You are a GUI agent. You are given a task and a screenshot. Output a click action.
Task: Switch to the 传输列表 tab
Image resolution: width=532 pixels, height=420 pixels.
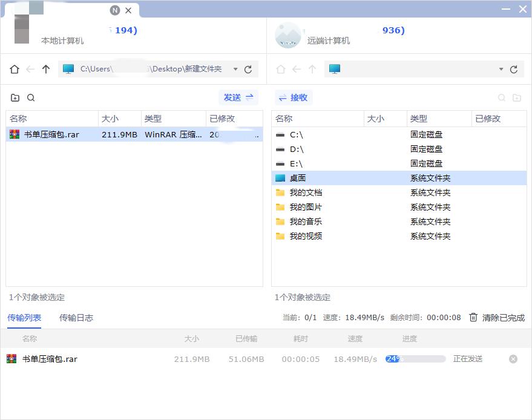[24, 318]
